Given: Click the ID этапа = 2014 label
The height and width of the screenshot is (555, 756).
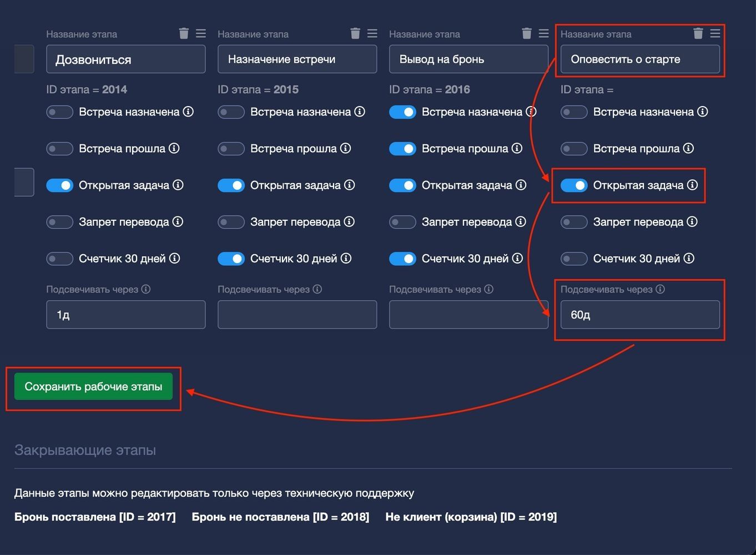Looking at the screenshot, I should pos(87,89).
